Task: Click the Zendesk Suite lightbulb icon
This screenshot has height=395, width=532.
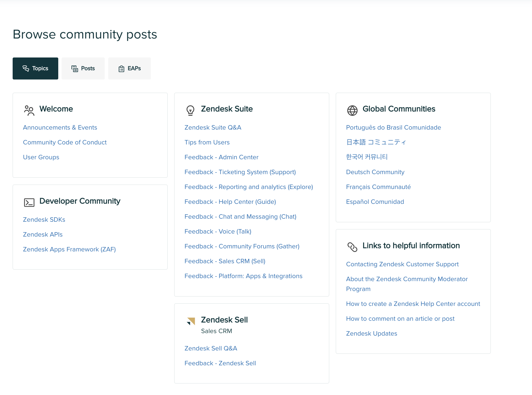Action: pyautogui.click(x=190, y=110)
